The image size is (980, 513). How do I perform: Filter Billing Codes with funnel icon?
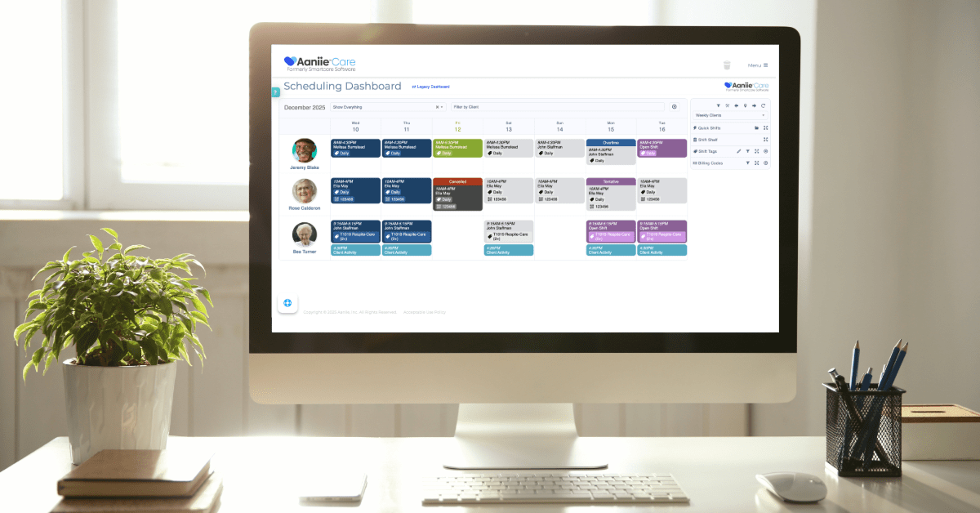(x=747, y=163)
